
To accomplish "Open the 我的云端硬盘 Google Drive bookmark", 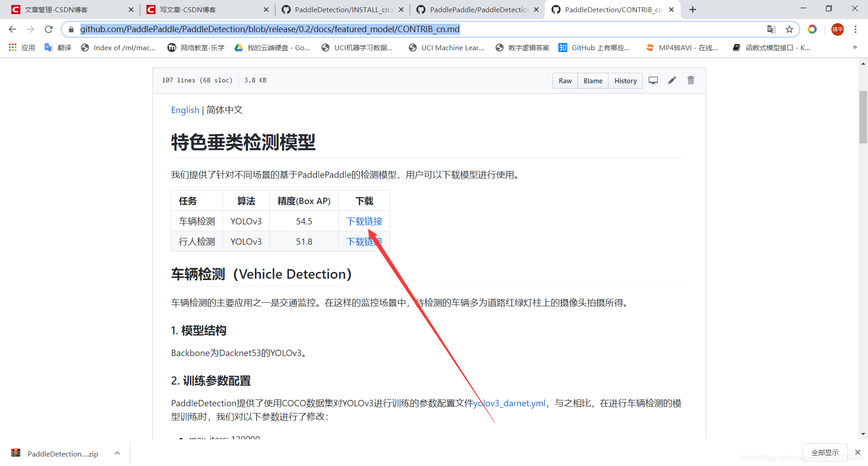I will pos(272,48).
